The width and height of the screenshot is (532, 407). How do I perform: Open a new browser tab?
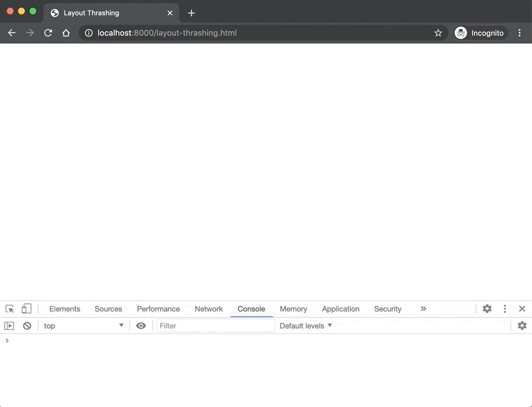191,13
